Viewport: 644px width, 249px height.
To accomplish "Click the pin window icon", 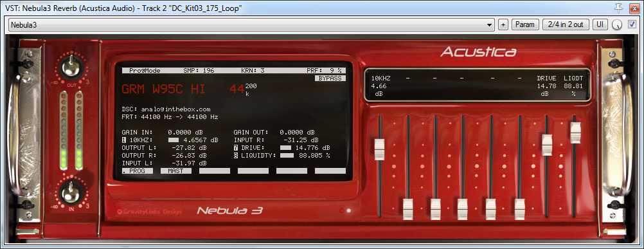I will [x=618, y=7].
